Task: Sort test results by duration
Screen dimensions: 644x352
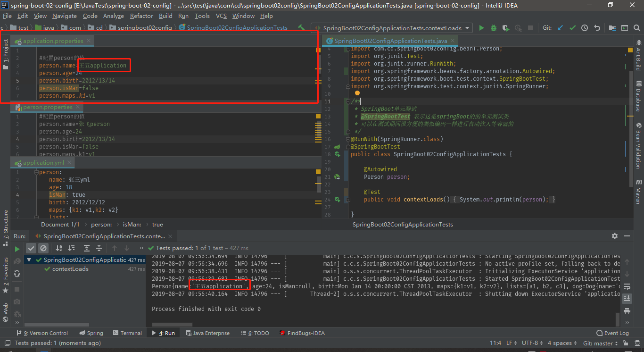Action: click(x=71, y=248)
